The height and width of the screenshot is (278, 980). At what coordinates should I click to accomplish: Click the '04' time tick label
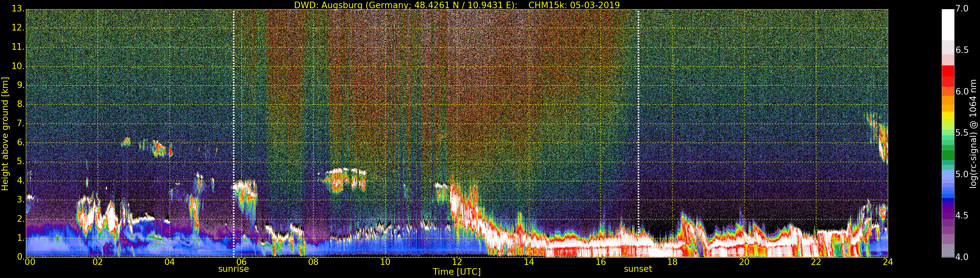tap(170, 262)
